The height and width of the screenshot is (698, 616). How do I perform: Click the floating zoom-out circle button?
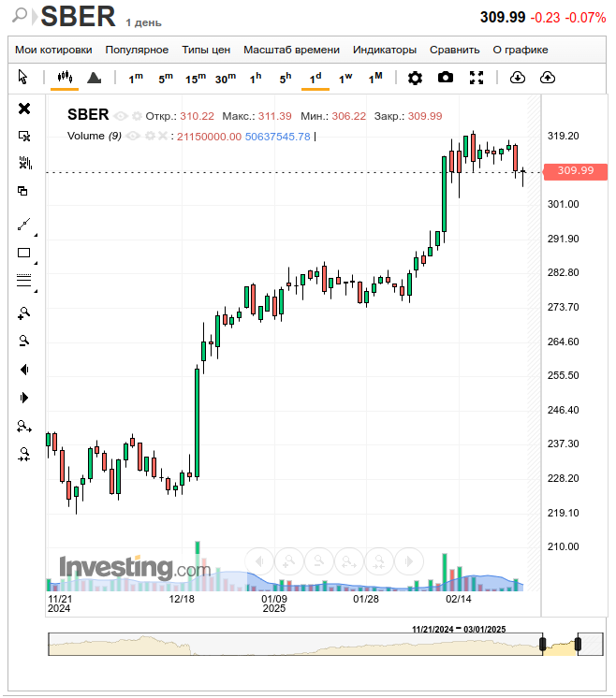pyautogui.click(x=319, y=561)
